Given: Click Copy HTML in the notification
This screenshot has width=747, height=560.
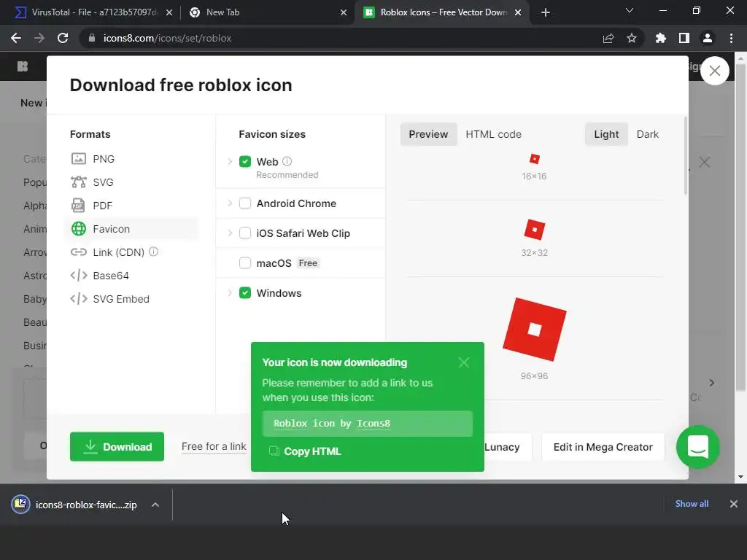Looking at the screenshot, I should pyautogui.click(x=305, y=451).
